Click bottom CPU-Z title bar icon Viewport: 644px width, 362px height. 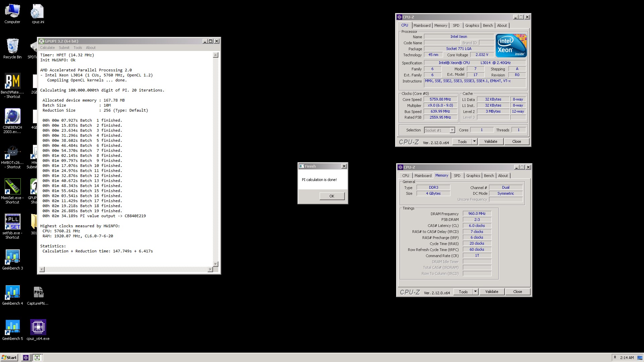point(400,167)
